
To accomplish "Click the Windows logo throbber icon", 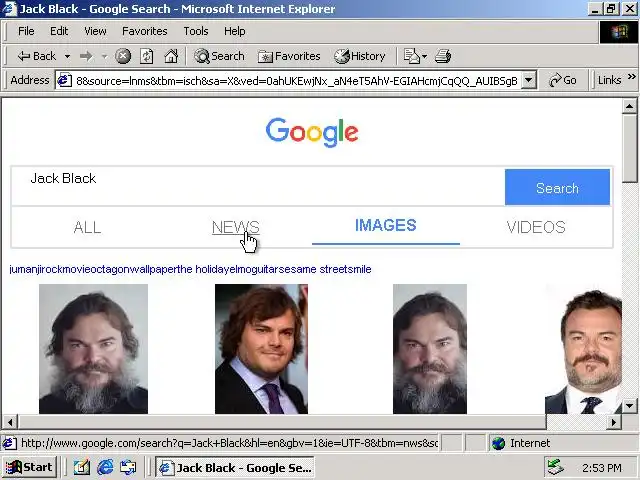I will 618,31.
